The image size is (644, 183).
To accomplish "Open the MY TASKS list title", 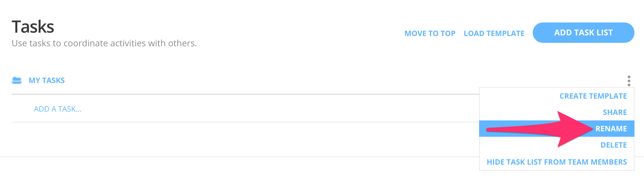I will click(x=46, y=80).
